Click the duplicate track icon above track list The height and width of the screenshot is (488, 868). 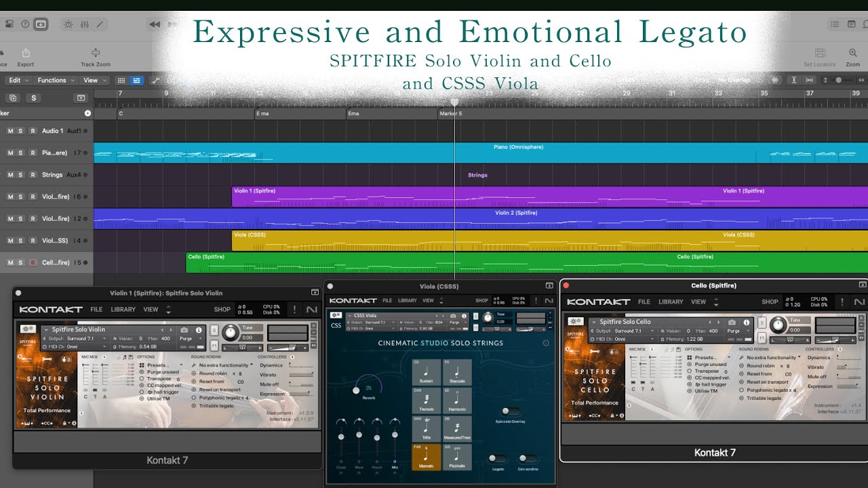(14, 98)
